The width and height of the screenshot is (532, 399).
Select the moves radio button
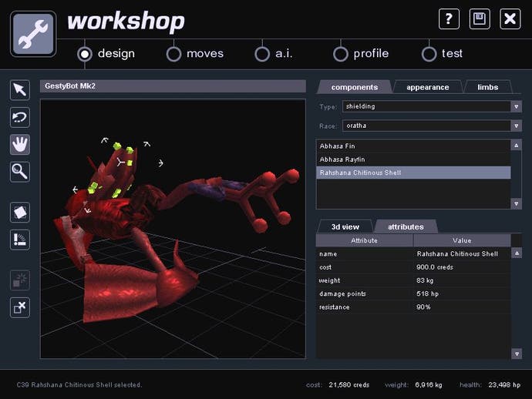click(173, 54)
